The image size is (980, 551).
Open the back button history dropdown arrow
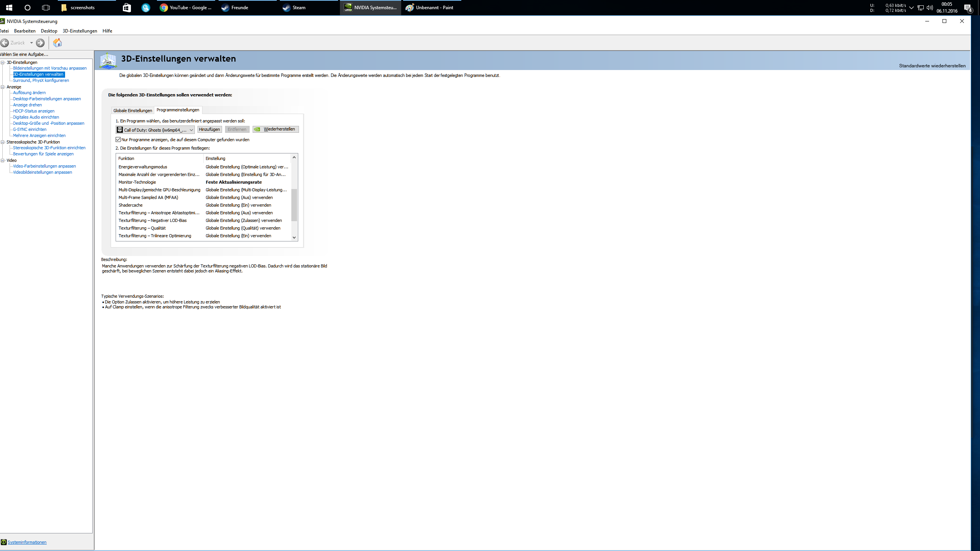pos(31,43)
